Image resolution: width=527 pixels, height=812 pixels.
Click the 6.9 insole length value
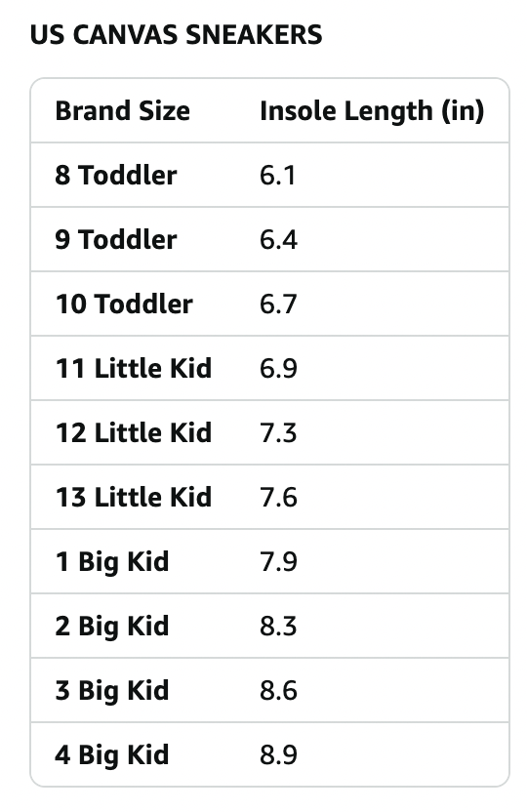point(278,368)
